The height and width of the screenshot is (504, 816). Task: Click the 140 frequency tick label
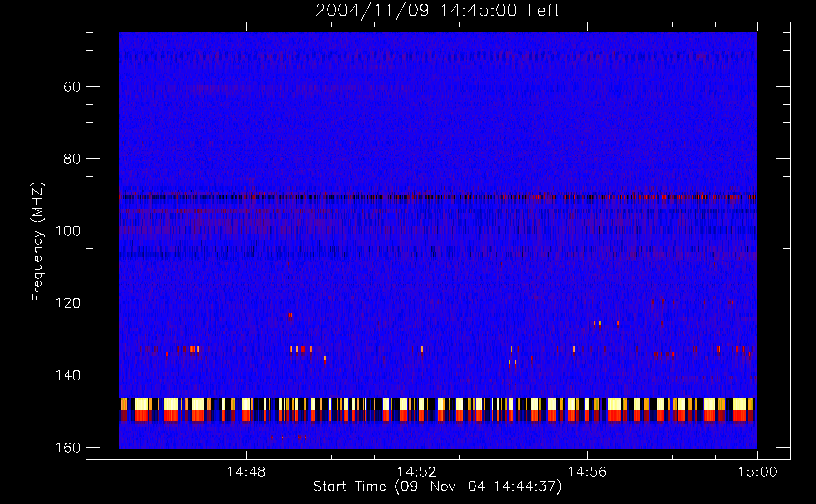tap(68, 375)
